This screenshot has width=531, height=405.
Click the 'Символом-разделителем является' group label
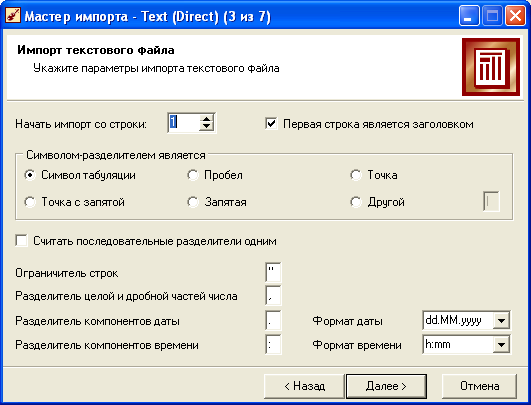[x=116, y=155]
